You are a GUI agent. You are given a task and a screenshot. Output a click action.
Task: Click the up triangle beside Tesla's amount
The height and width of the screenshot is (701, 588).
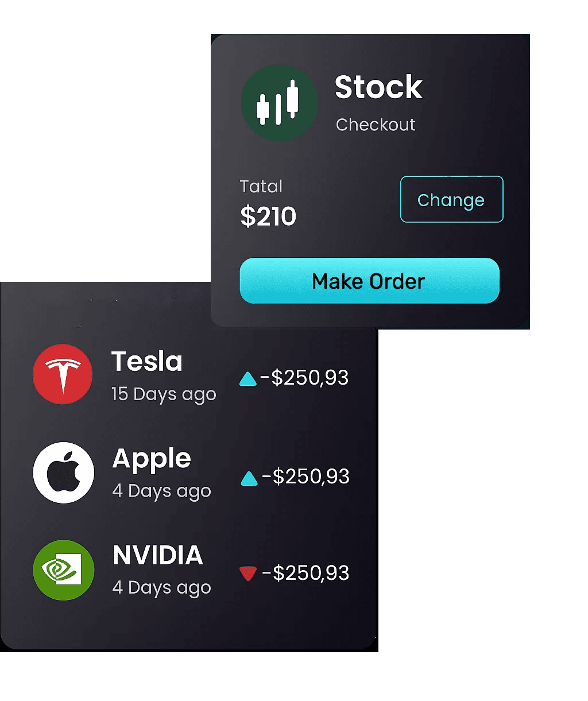coord(247,378)
